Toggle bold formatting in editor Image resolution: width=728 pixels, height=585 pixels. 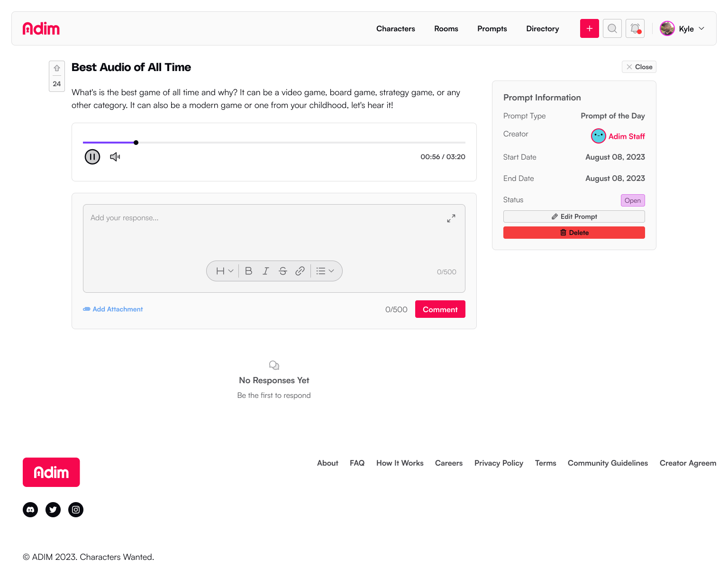(x=248, y=271)
